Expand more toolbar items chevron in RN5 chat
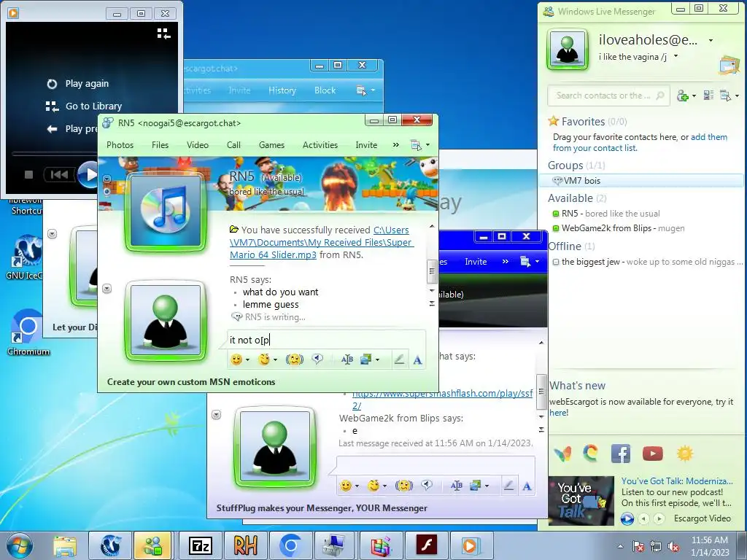Viewport: 747px width, 560px height. (396, 145)
